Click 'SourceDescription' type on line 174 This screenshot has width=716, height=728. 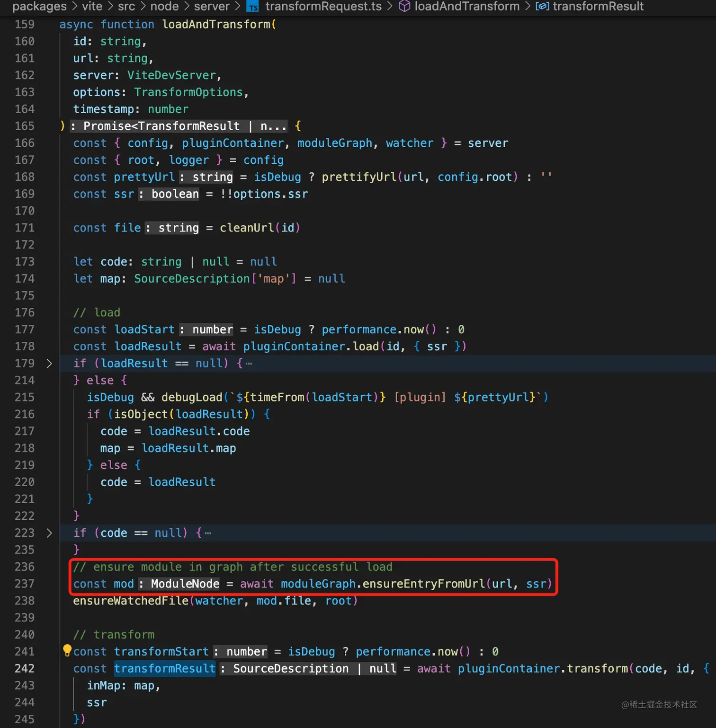pos(192,278)
